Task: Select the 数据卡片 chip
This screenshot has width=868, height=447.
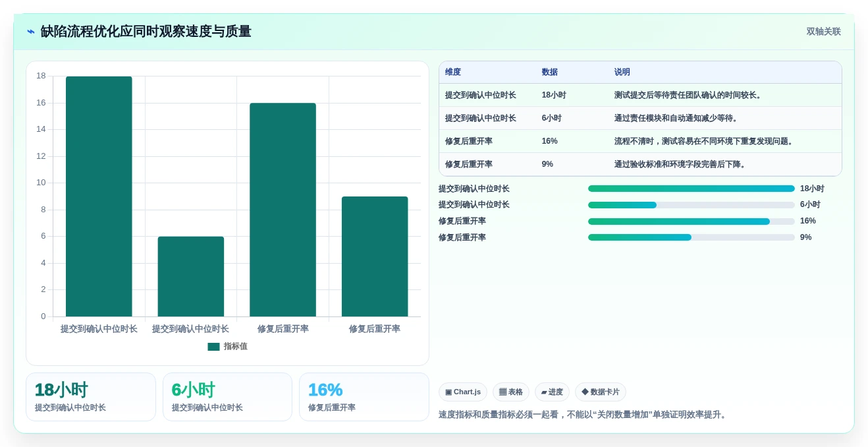Action: [x=601, y=392]
